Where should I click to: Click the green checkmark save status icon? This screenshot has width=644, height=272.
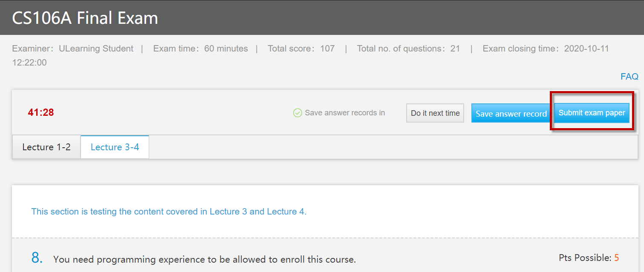coord(297,113)
